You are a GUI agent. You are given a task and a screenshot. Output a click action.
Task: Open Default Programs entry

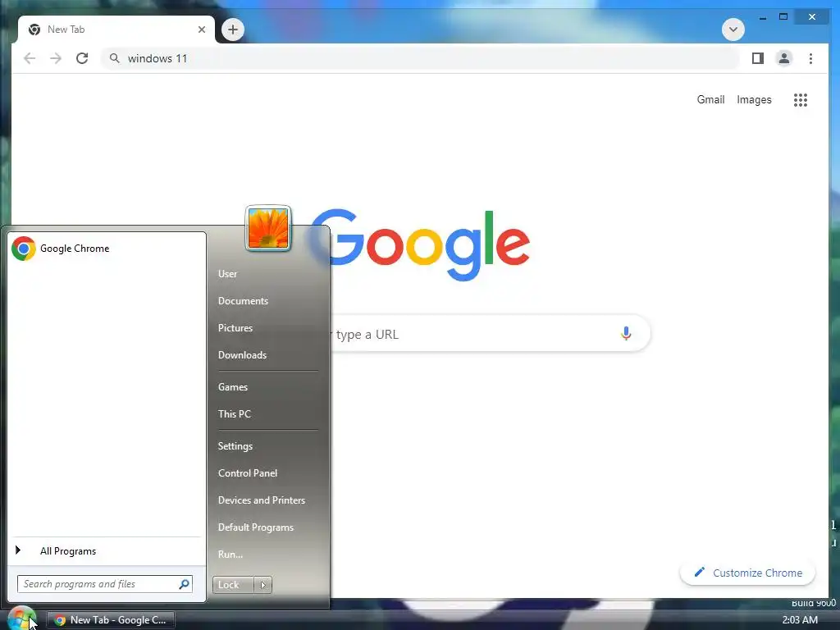[x=256, y=527]
